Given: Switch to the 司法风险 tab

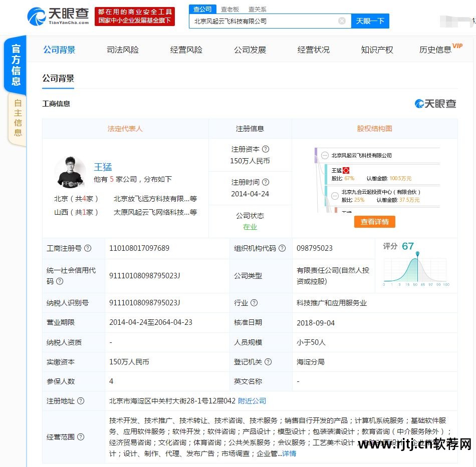Looking at the screenshot, I should point(123,50).
